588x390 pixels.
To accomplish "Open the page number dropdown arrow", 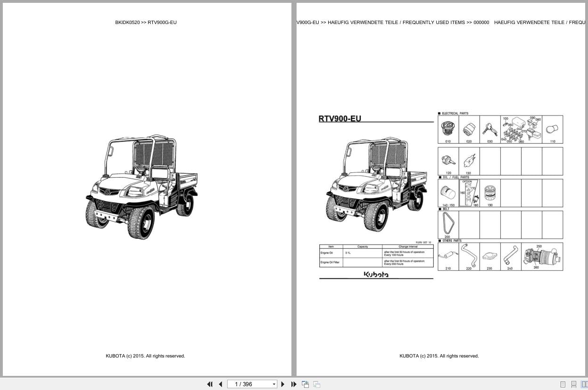I will [x=274, y=384].
